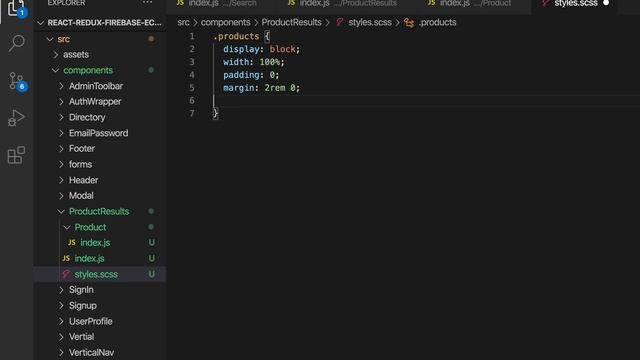640x360 pixels.
Task: Click components in the breadcrumb
Action: 225,22
